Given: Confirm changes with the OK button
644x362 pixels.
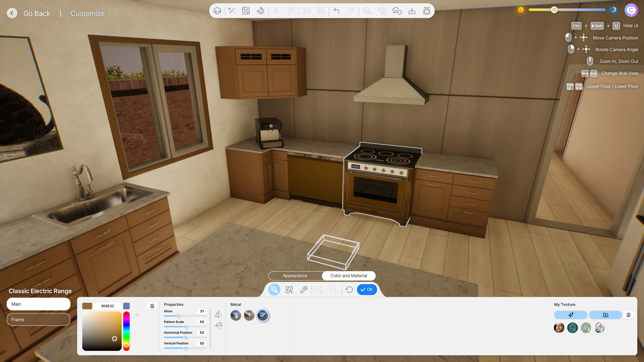Looking at the screenshot, I should pos(367,290).
